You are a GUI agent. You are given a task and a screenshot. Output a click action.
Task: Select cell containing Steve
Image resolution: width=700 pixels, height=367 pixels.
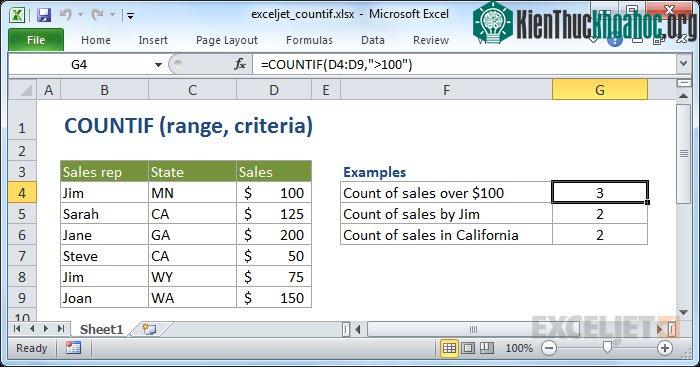pos(104,256)
